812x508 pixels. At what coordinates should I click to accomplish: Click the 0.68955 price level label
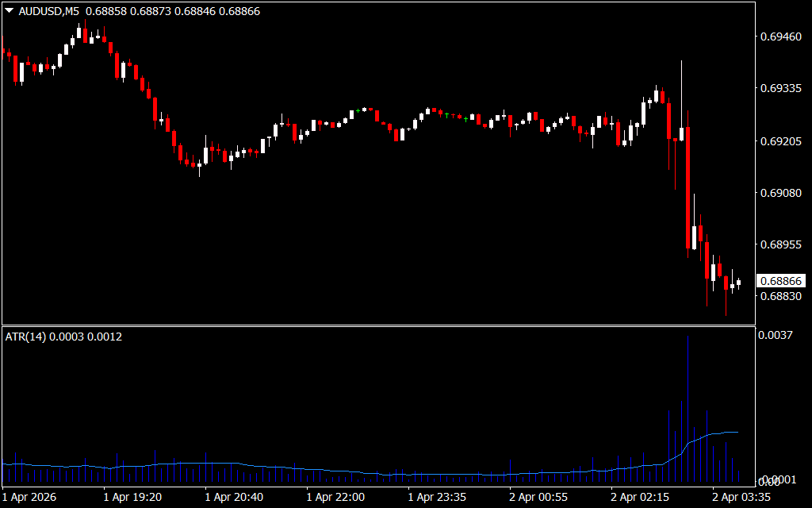[x=780, y=245]
